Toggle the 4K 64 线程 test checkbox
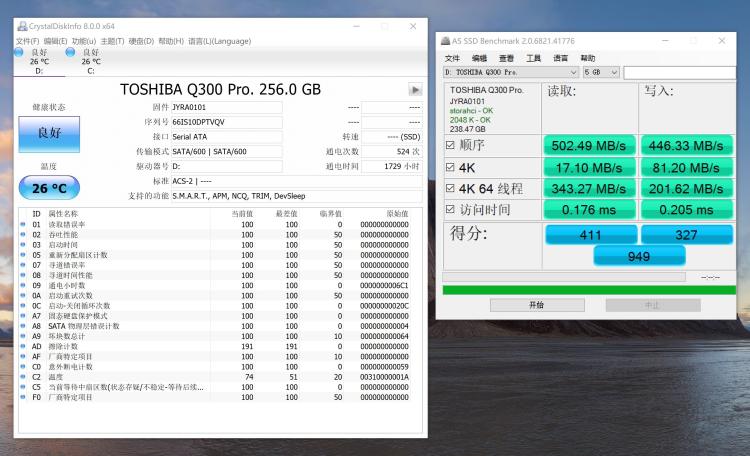This screenshot has height=456, width=750. pyautogui.click(x=450, y=188)
